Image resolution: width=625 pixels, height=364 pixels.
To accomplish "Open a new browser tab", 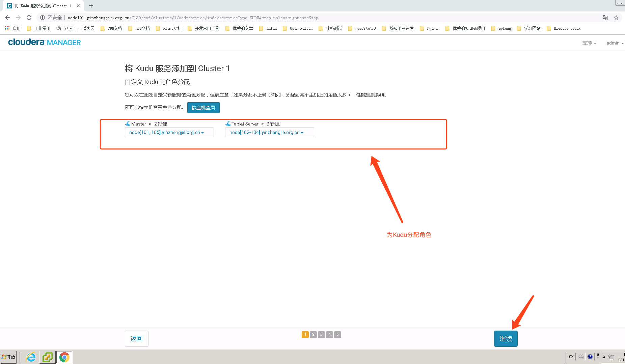I will click(x=91, y=6).
